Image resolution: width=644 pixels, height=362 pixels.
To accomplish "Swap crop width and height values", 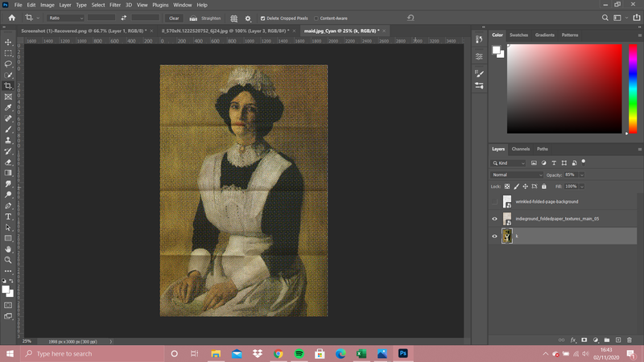I will pos(124,18).
